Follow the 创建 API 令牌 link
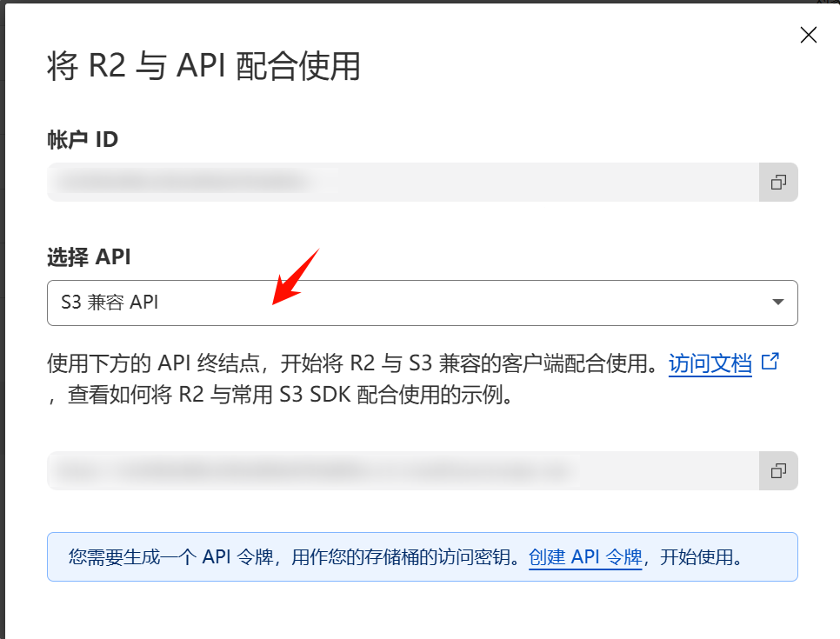Screen dimensions: 840x639 (x=584, y=557)
